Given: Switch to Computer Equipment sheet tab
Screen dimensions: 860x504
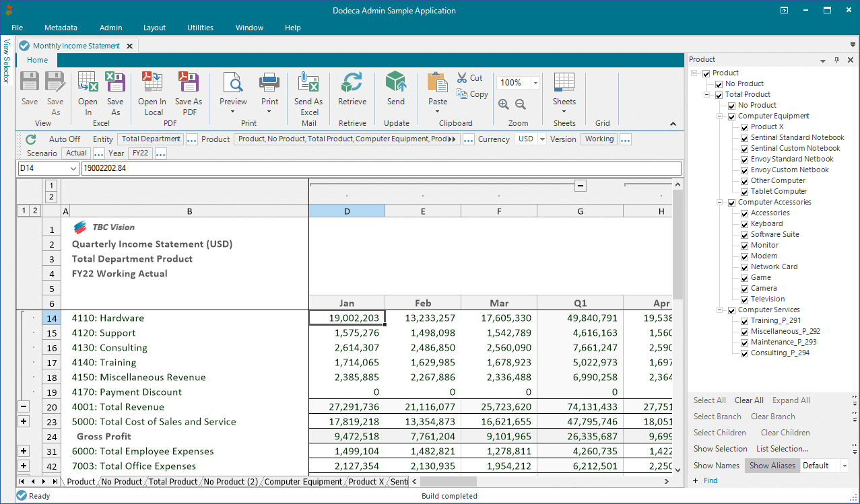Looking at the screenshot, I should [x=304, y=482].
